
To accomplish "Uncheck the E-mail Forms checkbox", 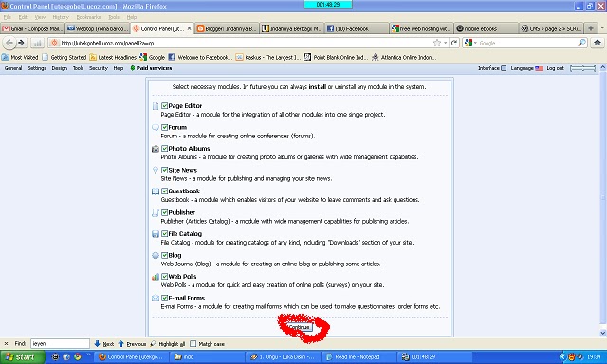I will [164, 298].
